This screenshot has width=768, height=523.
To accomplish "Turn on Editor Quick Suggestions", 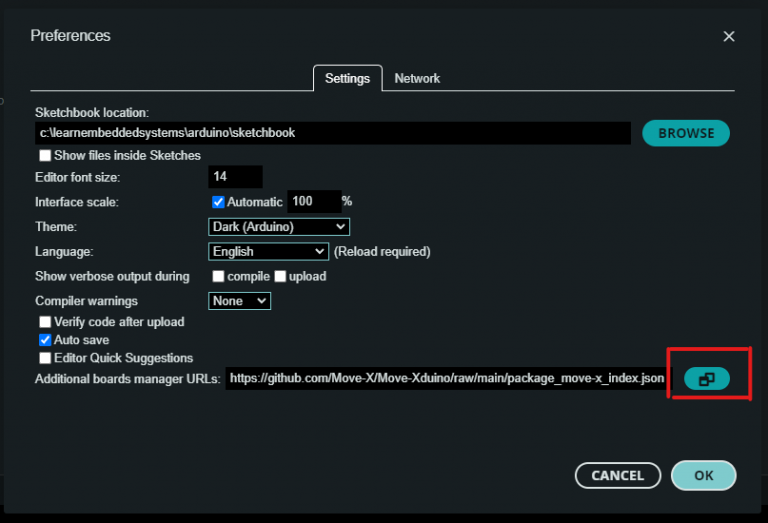I will 45,358.
